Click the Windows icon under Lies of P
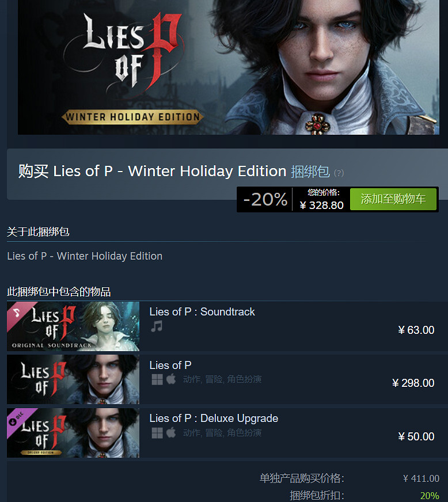Image resolution: width=448 pixels, height=502 pixels. [x=157, y=380]
